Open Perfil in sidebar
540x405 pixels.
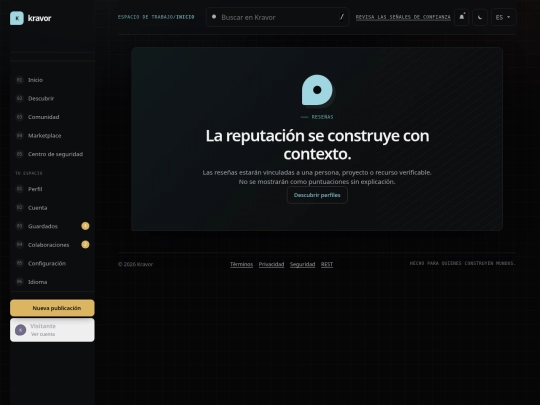tap(52, 189)
